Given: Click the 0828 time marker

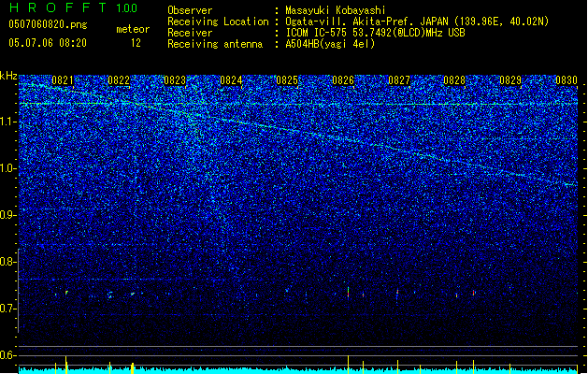Looking at the screenshot, I should (x=454, y=80).
